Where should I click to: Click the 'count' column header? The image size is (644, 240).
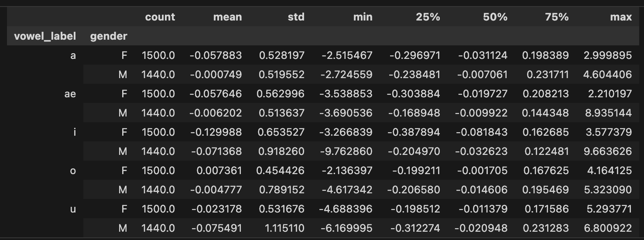point(160,17)
